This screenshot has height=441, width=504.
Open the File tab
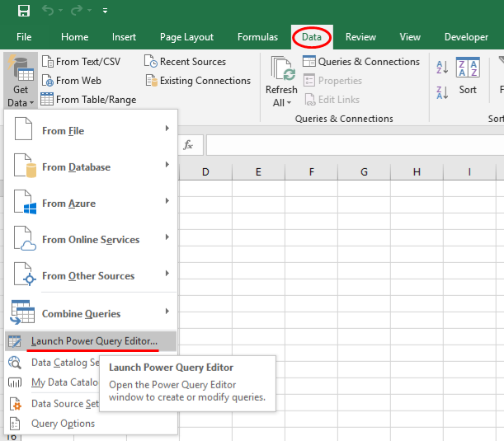[x=24, y=37]
